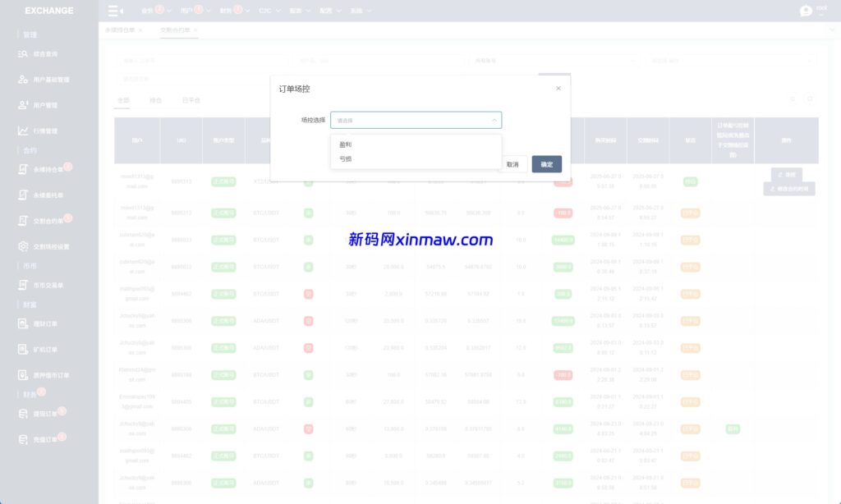This screenshot has height=504, width=841.
Task: Open 提现订单 sidebar icon
Action: pos(24,414)
